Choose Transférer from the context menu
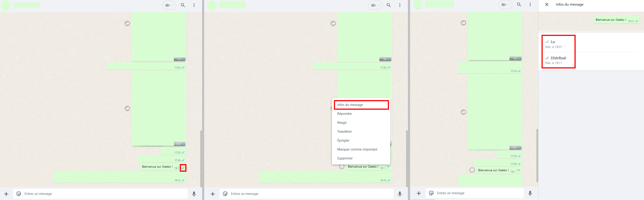644x200 pixels. pyautogui.click(x=361, y=131)
